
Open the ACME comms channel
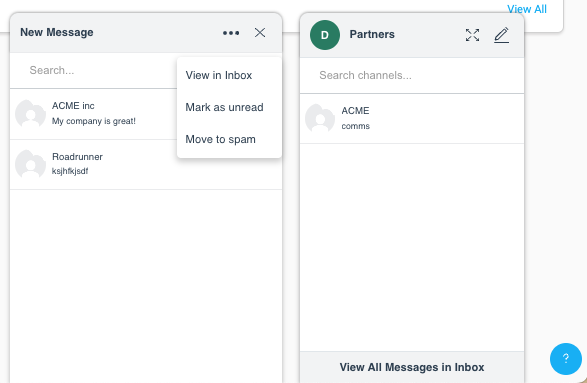click(412, 119)
